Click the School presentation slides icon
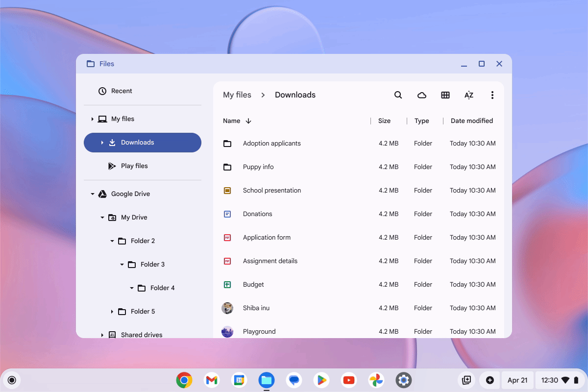The height and width of the screenshot is (392, 588). pyautogui.click(x=227, y=191)
